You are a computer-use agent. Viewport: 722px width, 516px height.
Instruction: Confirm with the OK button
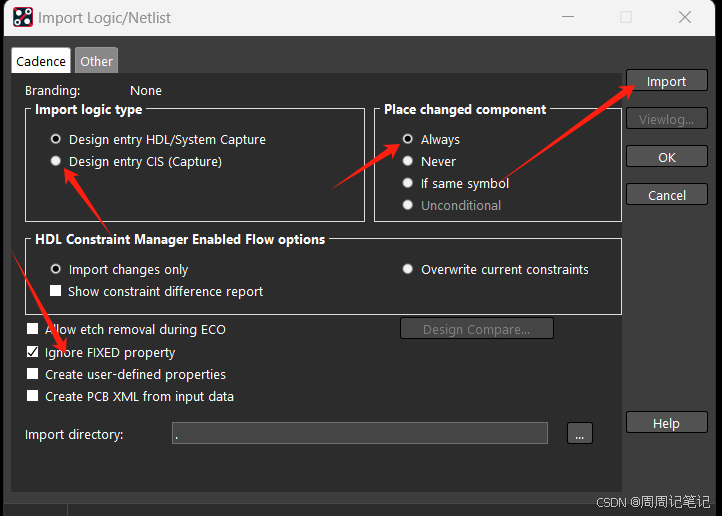[666, 157]
